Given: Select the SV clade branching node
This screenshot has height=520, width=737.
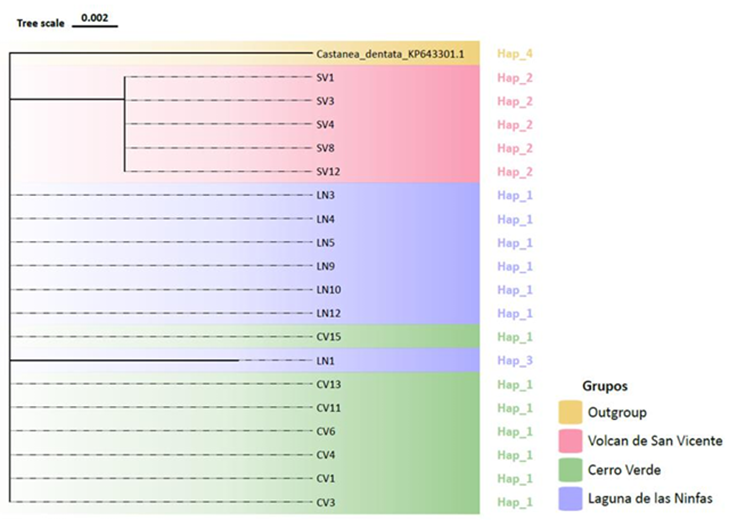Looking at the screenshot, I should point(124,99).
